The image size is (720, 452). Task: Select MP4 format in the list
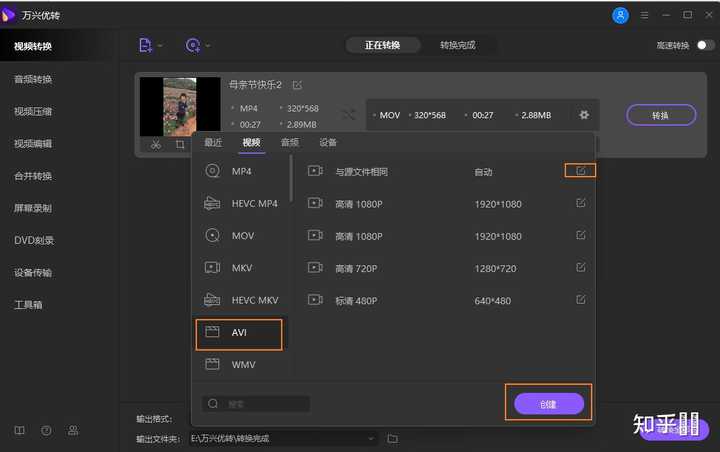(x=241, y=171)
